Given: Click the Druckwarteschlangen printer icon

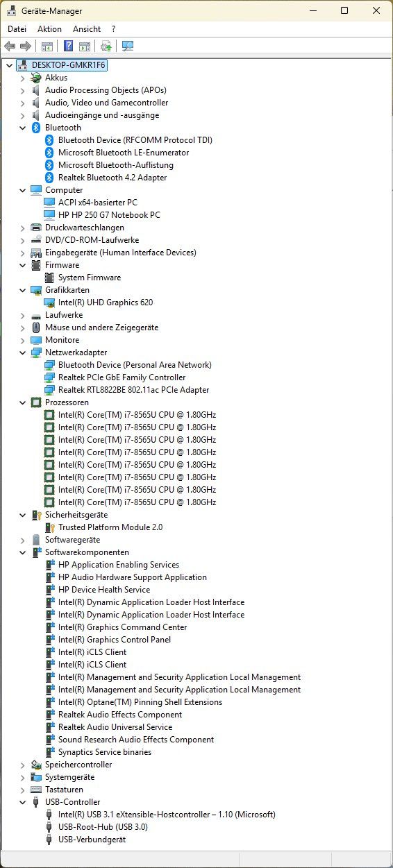Looking at the screenshot, I should (x=36, y=228).
